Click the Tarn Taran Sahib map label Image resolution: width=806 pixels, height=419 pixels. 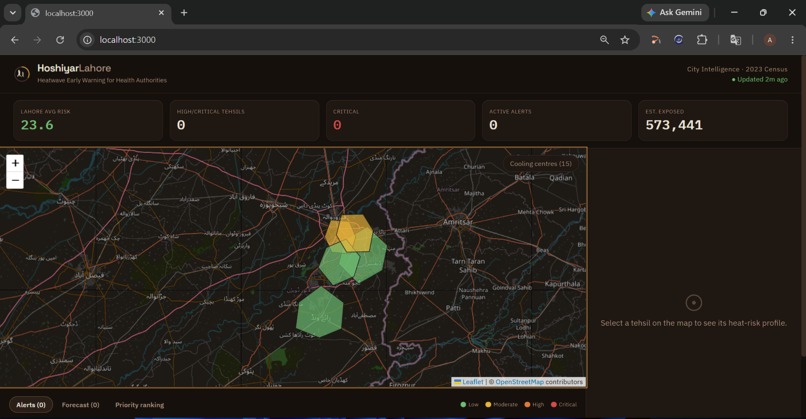pos(468,265)
